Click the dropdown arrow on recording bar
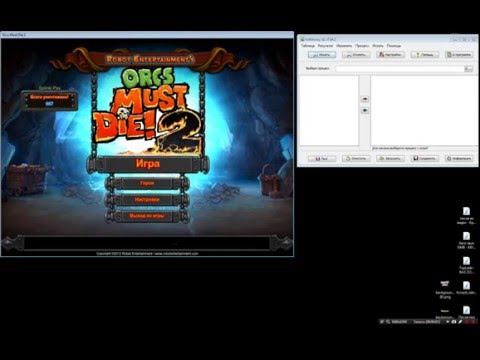This screenshot has width=480, height=360. point(447,322)
